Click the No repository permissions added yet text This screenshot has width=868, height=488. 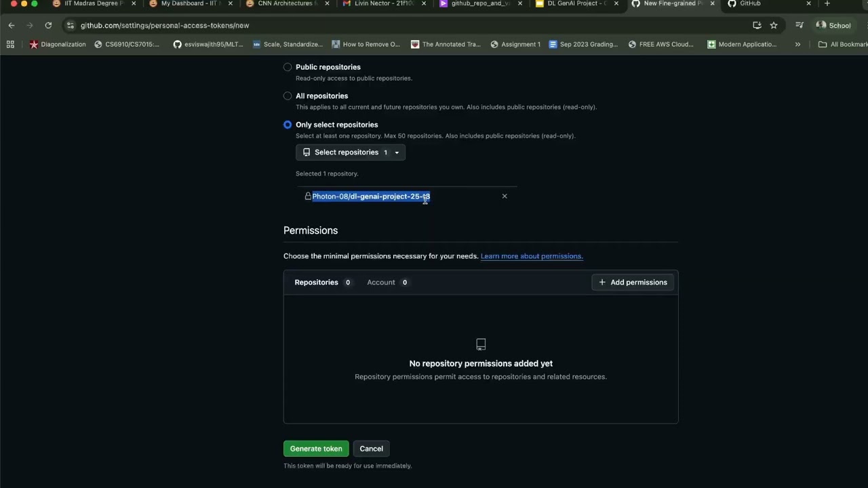point(481,363)
